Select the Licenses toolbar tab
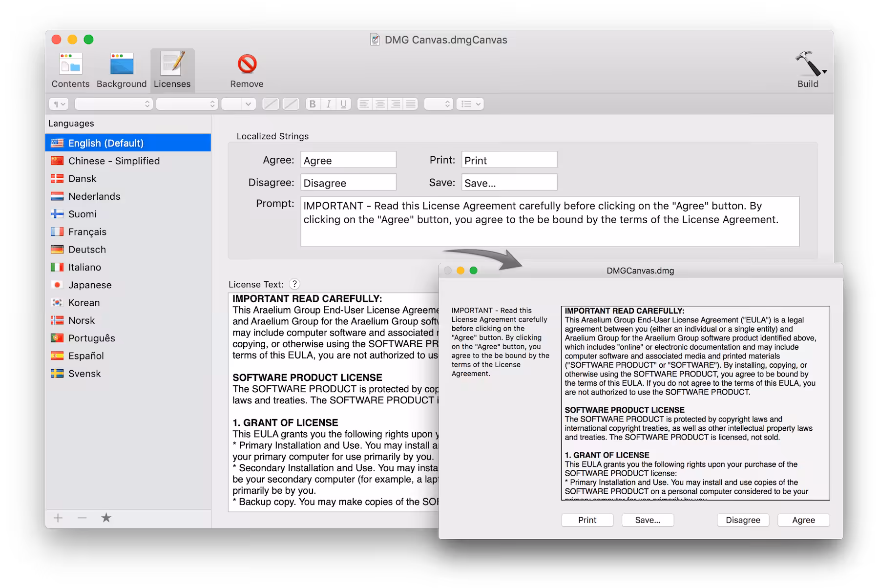Image resolution: width=879 pixels, height=588 pixels. 172,71
